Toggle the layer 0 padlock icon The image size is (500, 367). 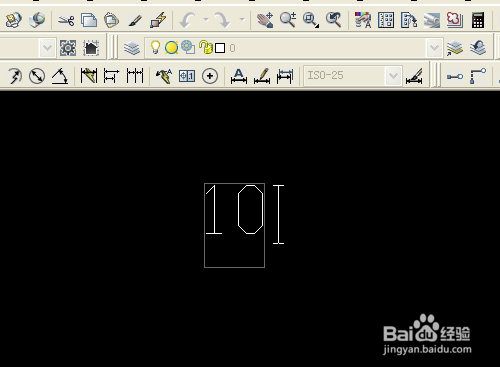(206, 47)
